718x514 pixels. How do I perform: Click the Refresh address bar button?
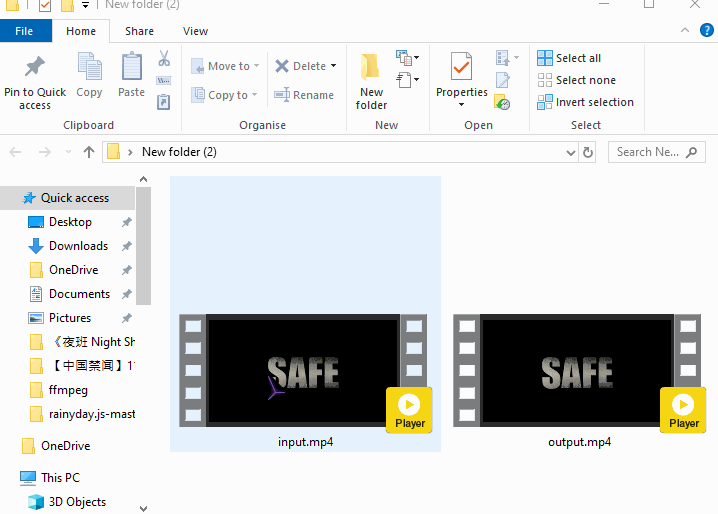[x=587, y=152]
